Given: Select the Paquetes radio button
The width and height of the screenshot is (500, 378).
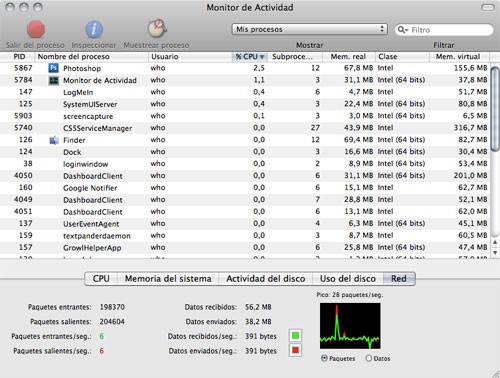Looking at the screenshot, I should (324, 358).
